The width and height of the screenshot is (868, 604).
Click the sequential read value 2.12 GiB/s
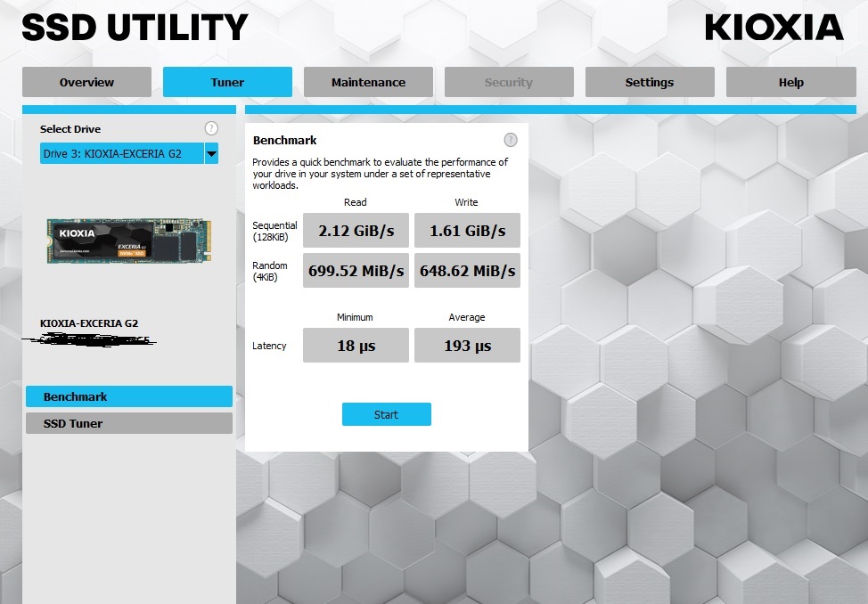pos(356,231)
